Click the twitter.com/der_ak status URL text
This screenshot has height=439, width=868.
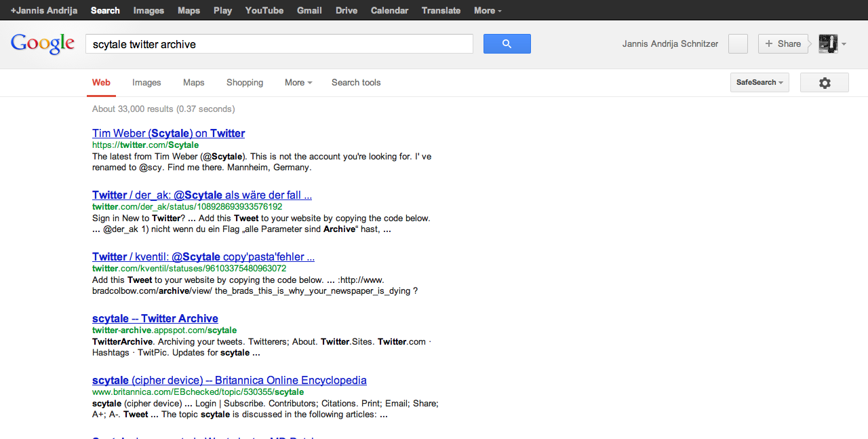coord(187,206)
